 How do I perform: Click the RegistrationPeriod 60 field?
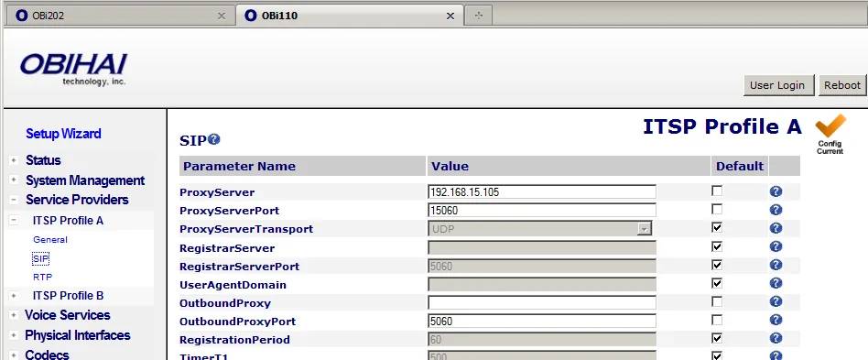tap(542, 339)
